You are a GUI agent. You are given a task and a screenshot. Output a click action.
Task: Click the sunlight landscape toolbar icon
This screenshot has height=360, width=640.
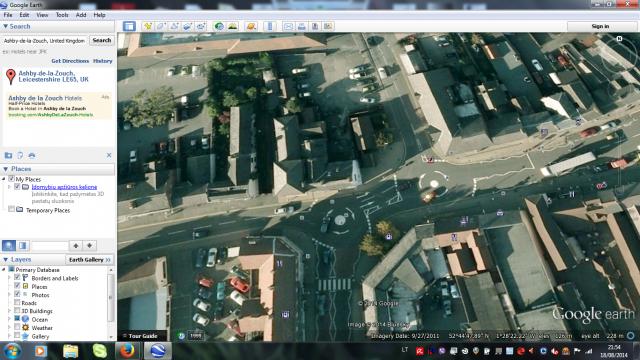(x=233, y=27)
